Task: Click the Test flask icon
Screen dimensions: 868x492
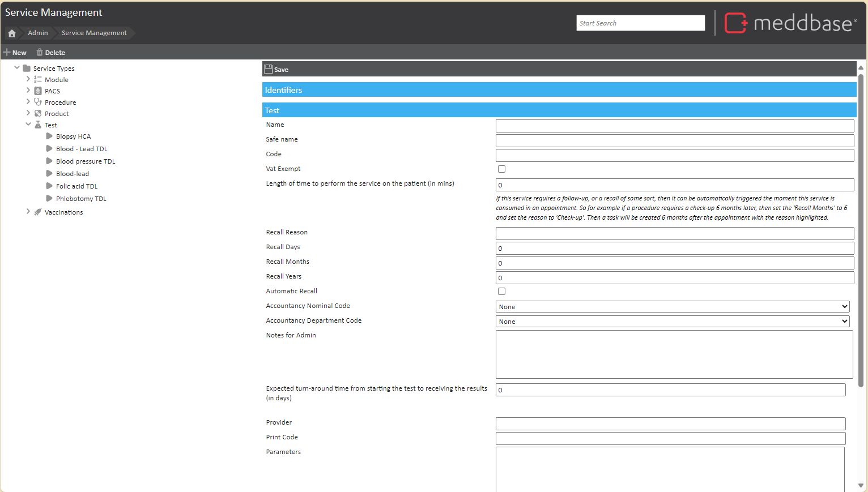Action: 38,125
